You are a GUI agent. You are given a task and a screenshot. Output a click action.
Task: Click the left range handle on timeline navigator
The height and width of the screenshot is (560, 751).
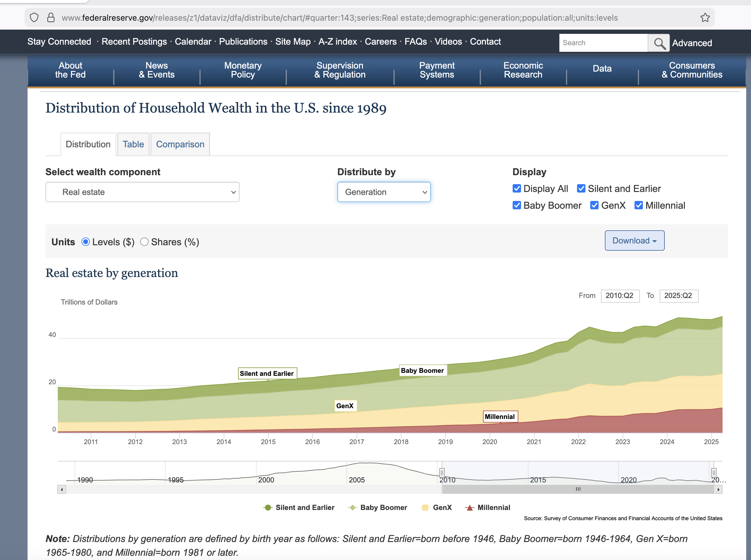[x=442, y=473]
